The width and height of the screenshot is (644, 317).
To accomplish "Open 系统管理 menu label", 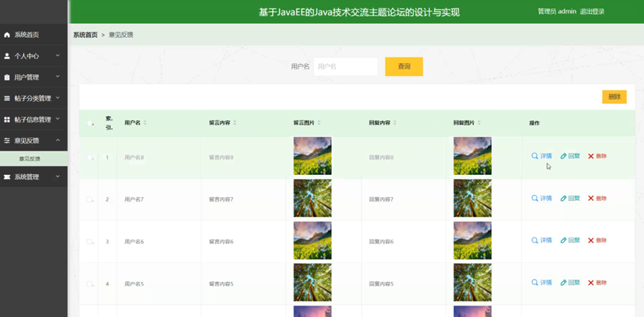I will pos(27,177).
